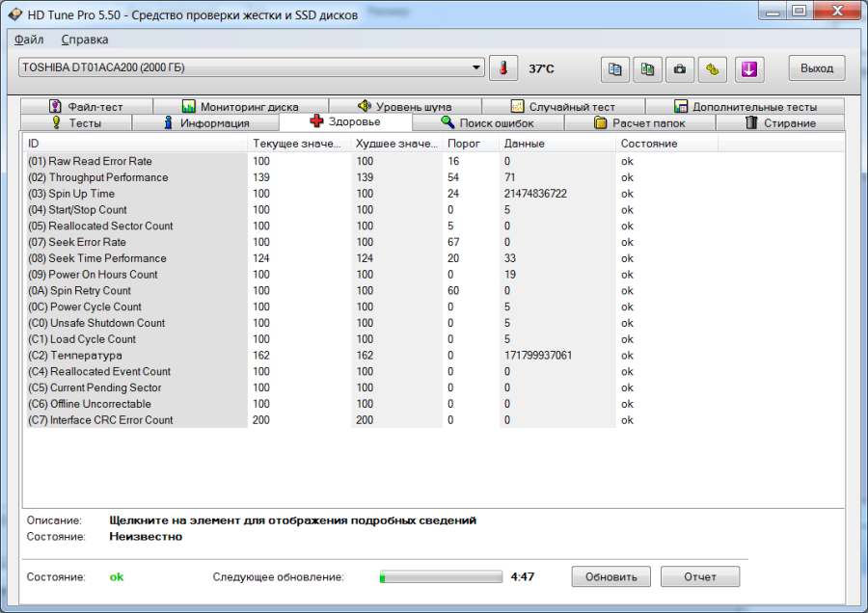Viewport: 868px width, 613px height.
Task: Maximize the HD Tune Pro window
Action: point(799,12)
